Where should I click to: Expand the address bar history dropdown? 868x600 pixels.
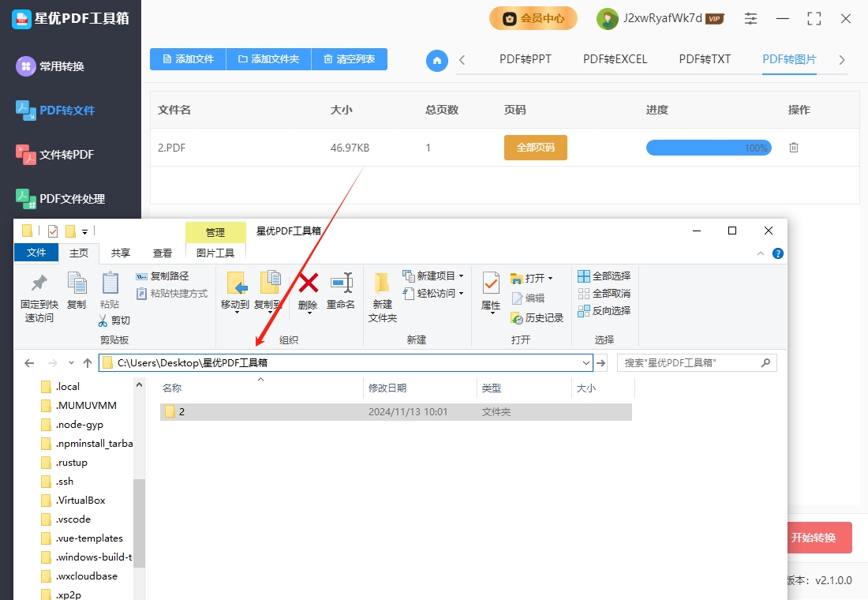[x=586, y=363]
